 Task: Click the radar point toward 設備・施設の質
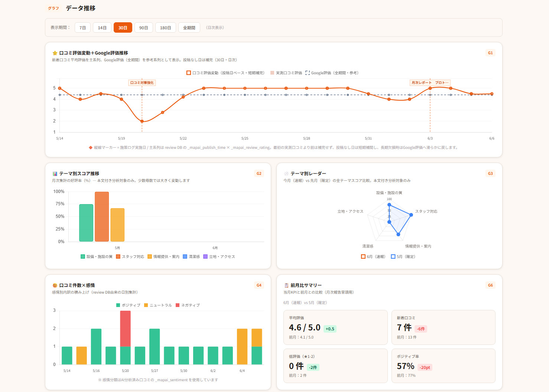click(x=389, y=205)
